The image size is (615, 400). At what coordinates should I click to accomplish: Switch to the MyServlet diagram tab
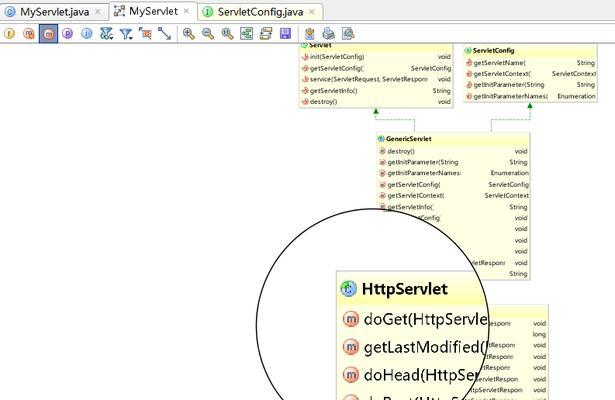(x=153, y=11)
